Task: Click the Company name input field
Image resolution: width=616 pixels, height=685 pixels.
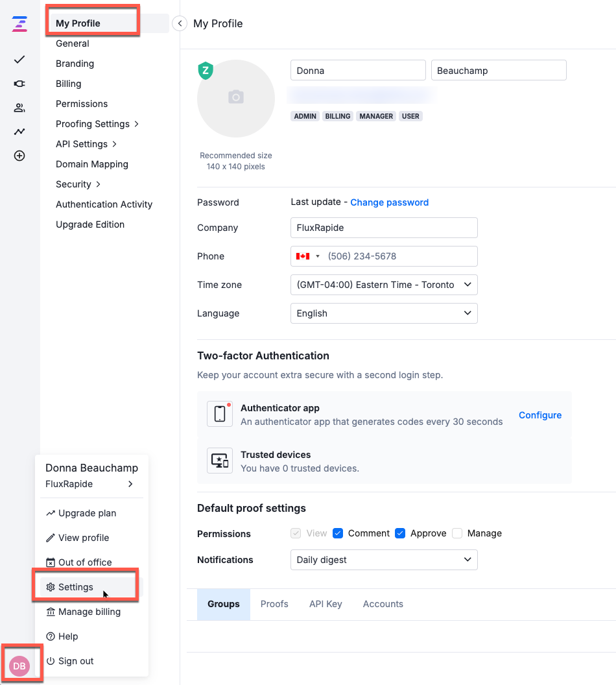Action: coord(384,228)
